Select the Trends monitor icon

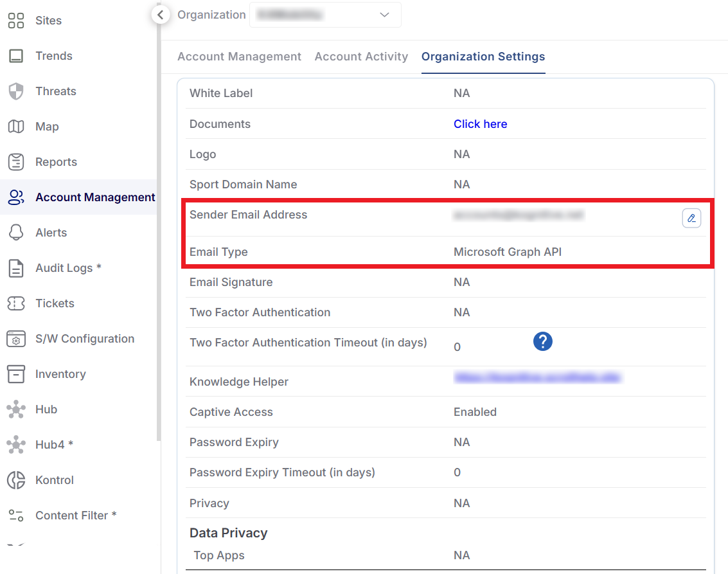coord(16,56)
